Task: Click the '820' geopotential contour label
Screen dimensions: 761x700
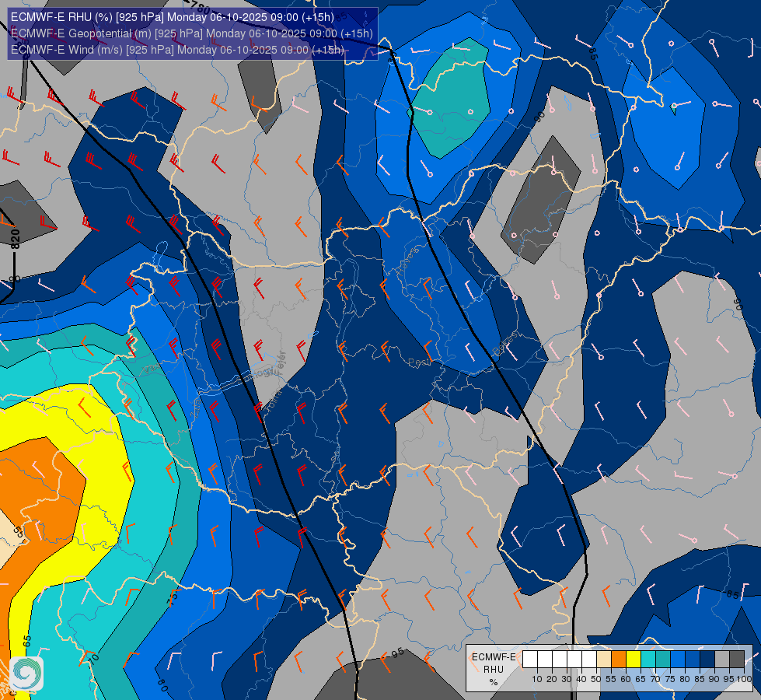Action: pos(16,239)
